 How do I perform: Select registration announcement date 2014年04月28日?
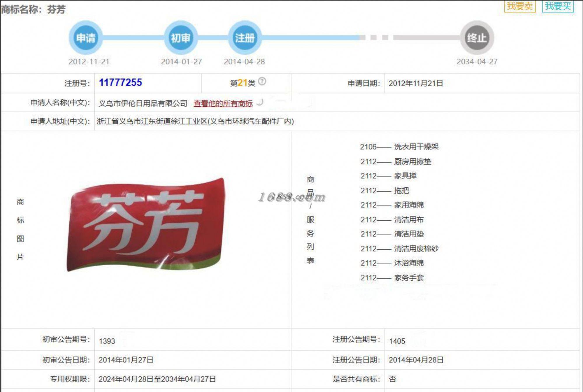click(x=416, y=360)
